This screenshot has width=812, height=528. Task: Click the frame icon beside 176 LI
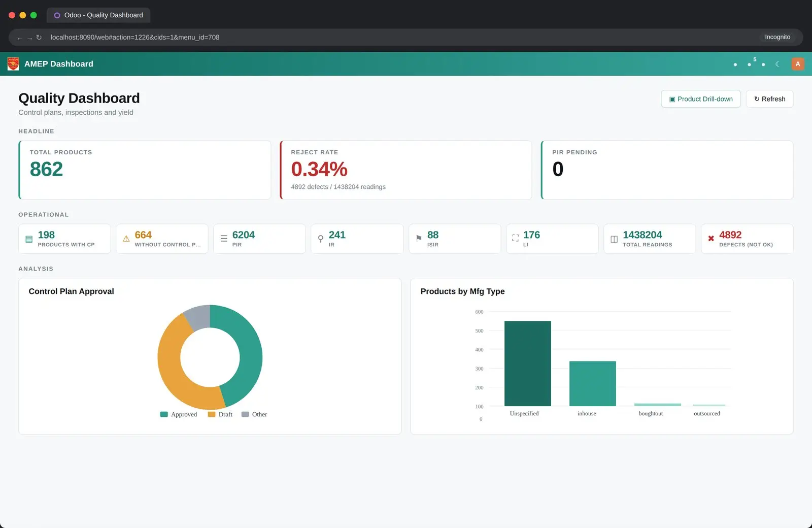(x=515, y=238)
